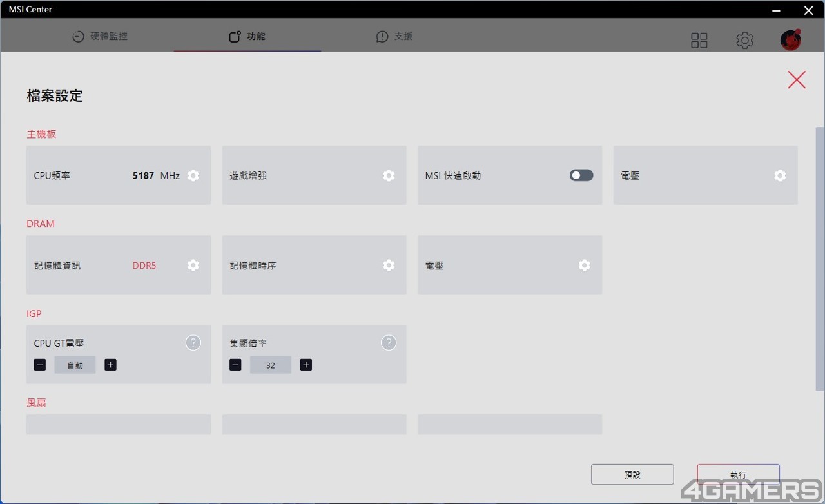Viewport: 825px width, 504px height.
Task: Open MSI Center settings gear
Action: point(745,41)
